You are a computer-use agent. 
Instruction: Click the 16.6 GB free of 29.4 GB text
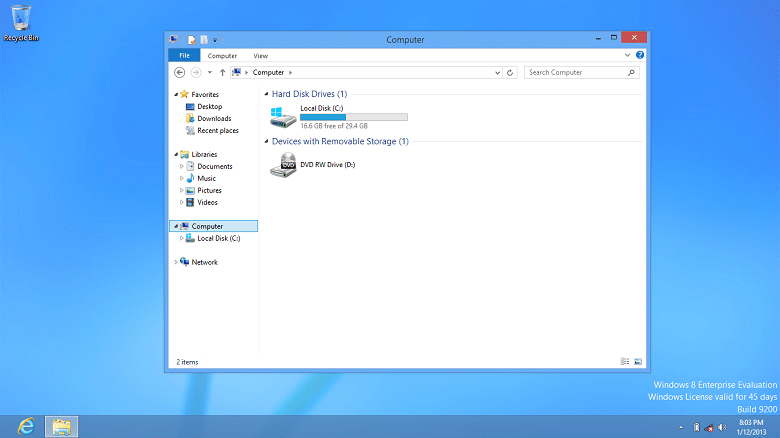tap(334, 126)
